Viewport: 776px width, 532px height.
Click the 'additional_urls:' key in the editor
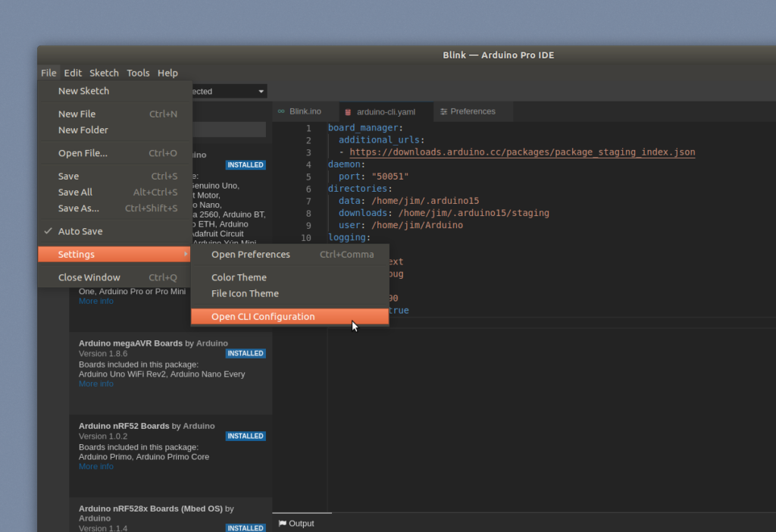pyautogui.click(x=382, y=140)
